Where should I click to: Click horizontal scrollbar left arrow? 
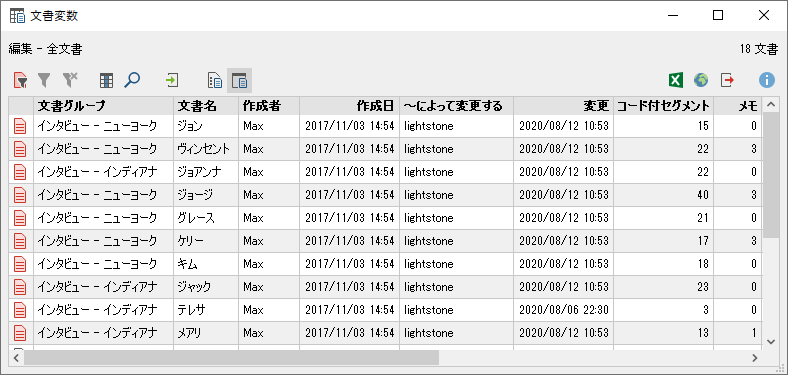coord(16,358)
